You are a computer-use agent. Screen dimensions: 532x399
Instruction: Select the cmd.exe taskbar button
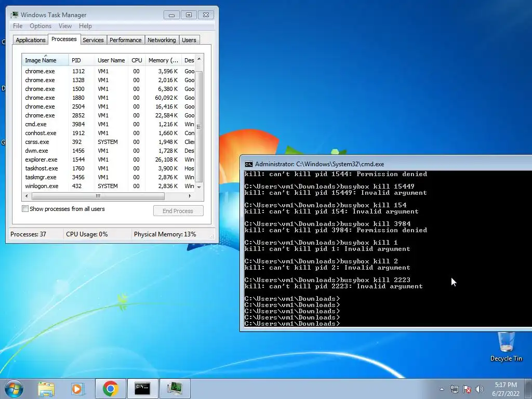[142, 389]
